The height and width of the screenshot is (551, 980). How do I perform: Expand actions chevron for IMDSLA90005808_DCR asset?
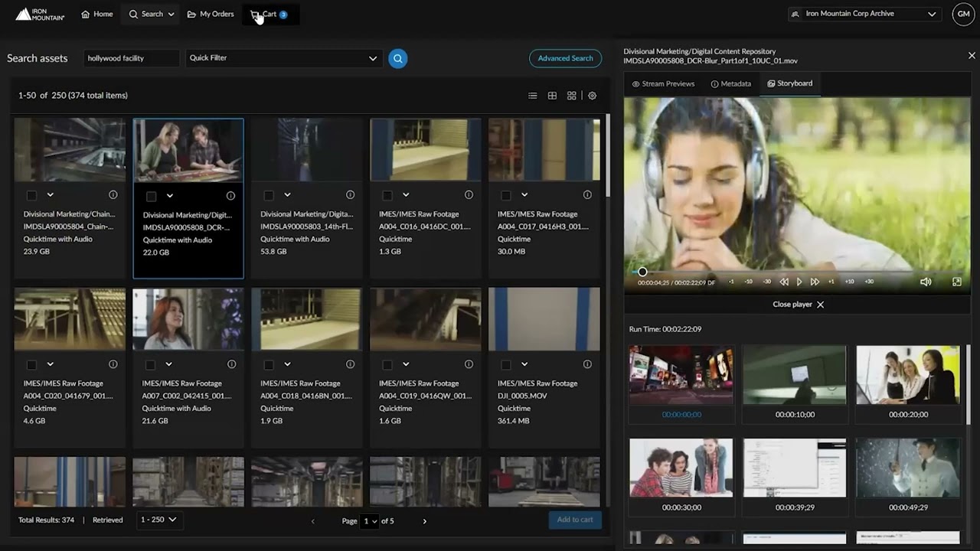click(x=170, y=196)
